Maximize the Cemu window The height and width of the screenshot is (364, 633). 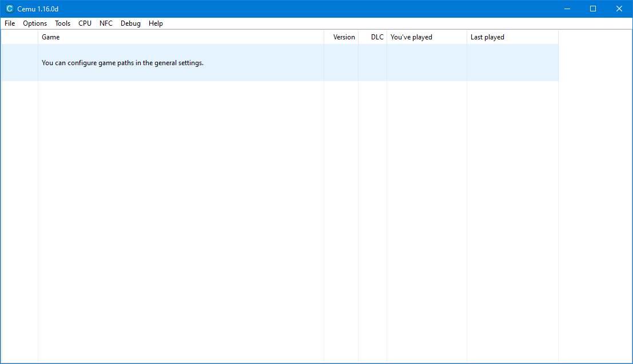click(593, 9)
